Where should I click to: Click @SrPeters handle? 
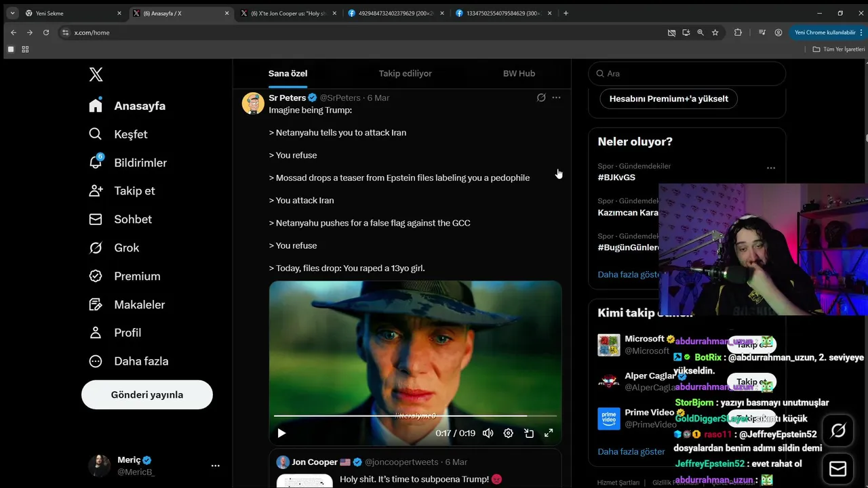pos(340,98)
